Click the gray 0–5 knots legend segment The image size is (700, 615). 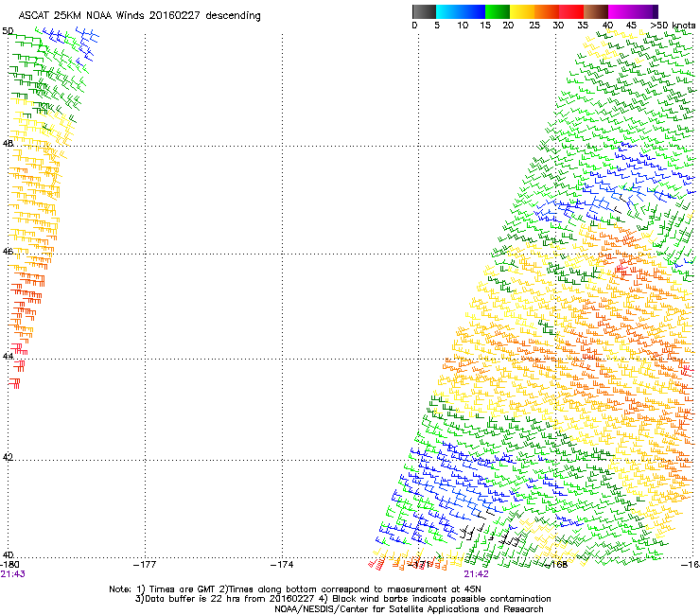pos(424,11)
